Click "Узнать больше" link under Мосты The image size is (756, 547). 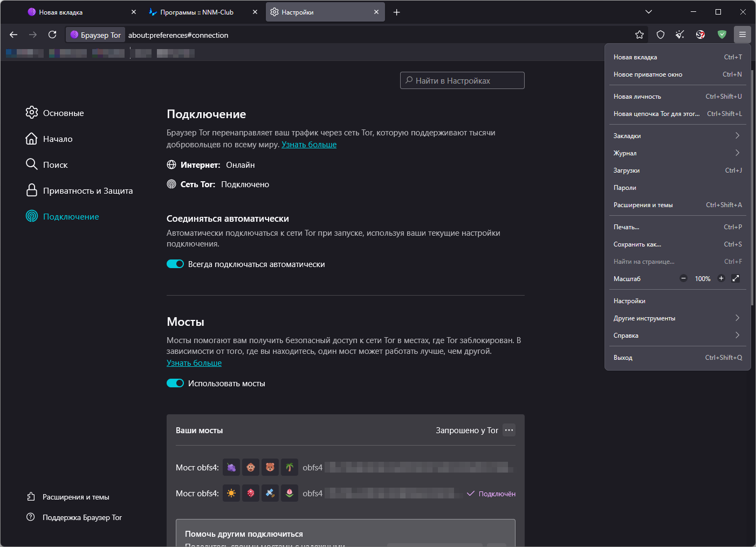tap(194, 363)
